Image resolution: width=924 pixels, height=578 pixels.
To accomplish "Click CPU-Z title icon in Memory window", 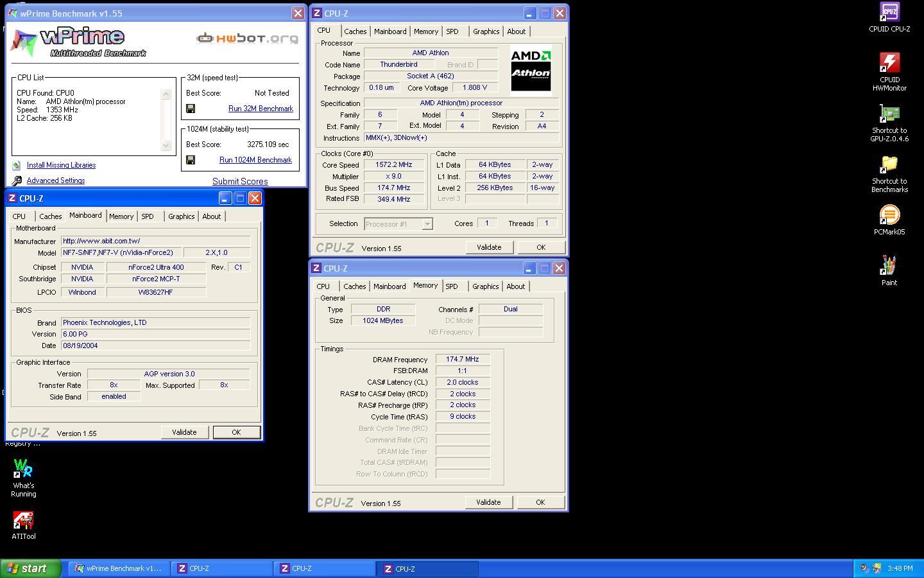I will point(316,268).
